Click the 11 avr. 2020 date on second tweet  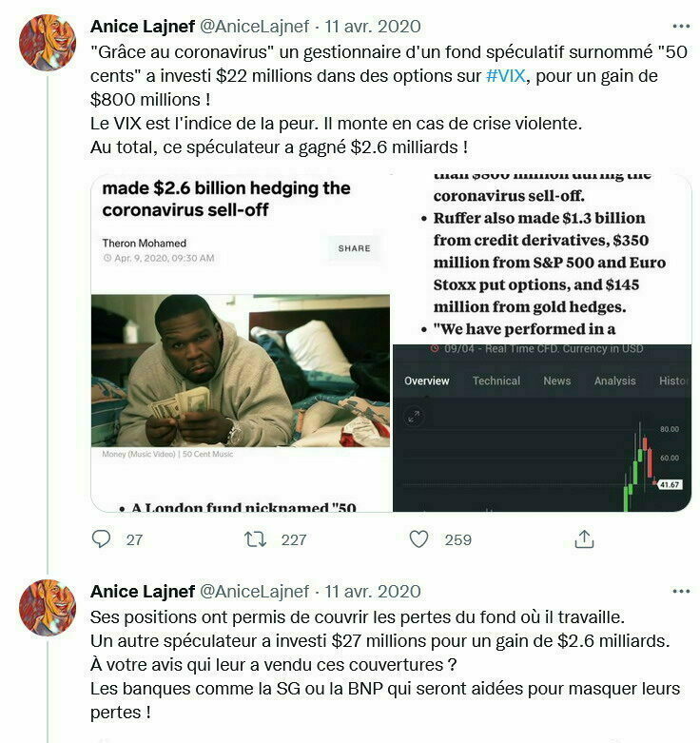coord(373,592)
